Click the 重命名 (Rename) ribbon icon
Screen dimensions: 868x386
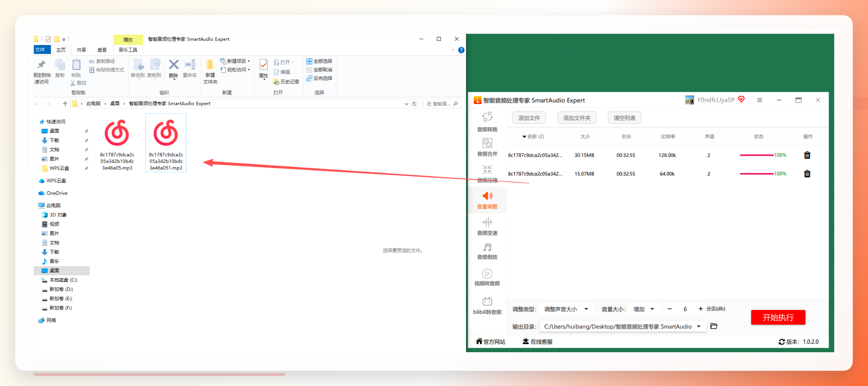pos(190,65)
